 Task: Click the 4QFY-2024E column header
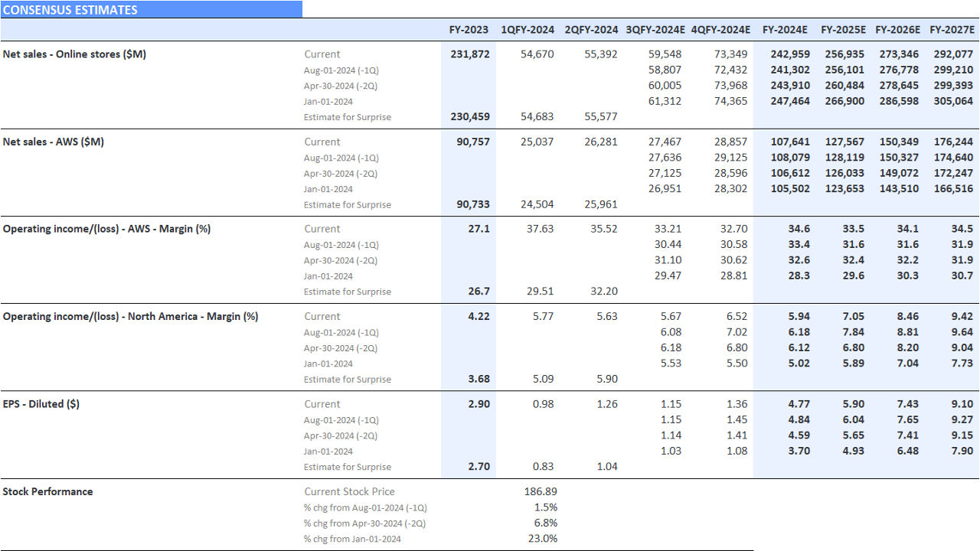(721, 29)
